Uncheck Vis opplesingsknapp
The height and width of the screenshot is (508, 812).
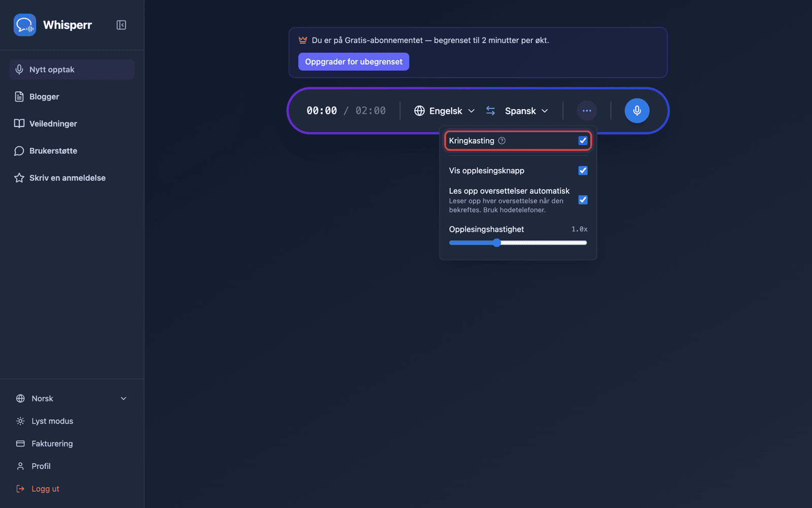[583, 171]
